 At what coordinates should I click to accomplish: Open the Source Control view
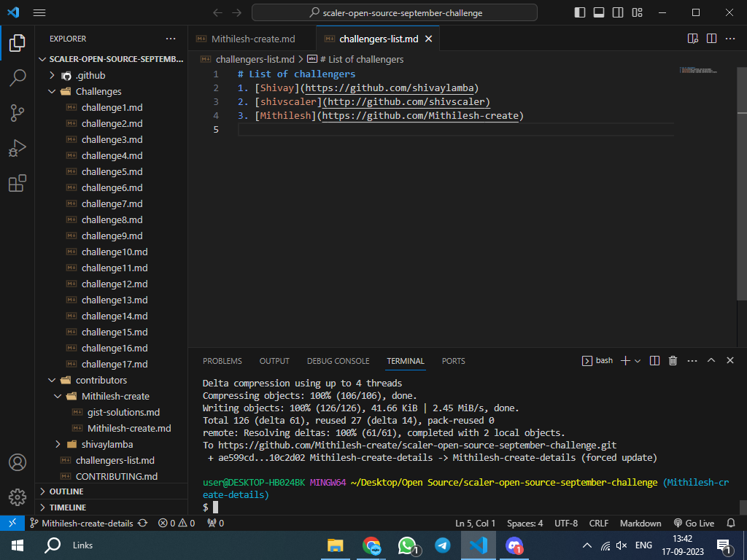coord(18,113)
